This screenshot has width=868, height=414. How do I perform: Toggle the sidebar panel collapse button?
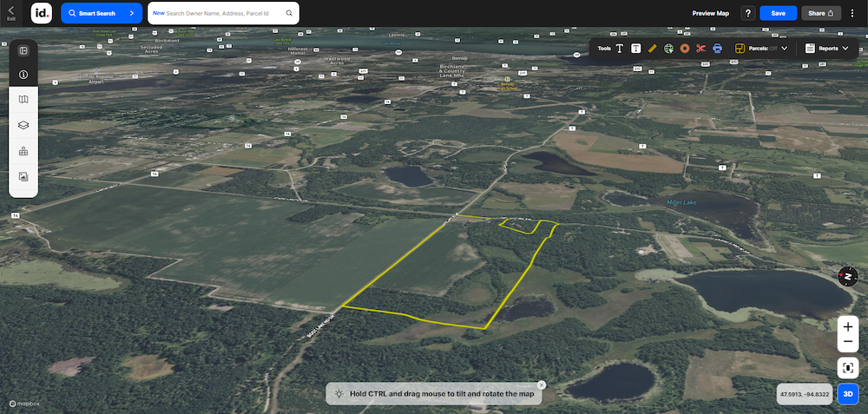click(23, 50)
